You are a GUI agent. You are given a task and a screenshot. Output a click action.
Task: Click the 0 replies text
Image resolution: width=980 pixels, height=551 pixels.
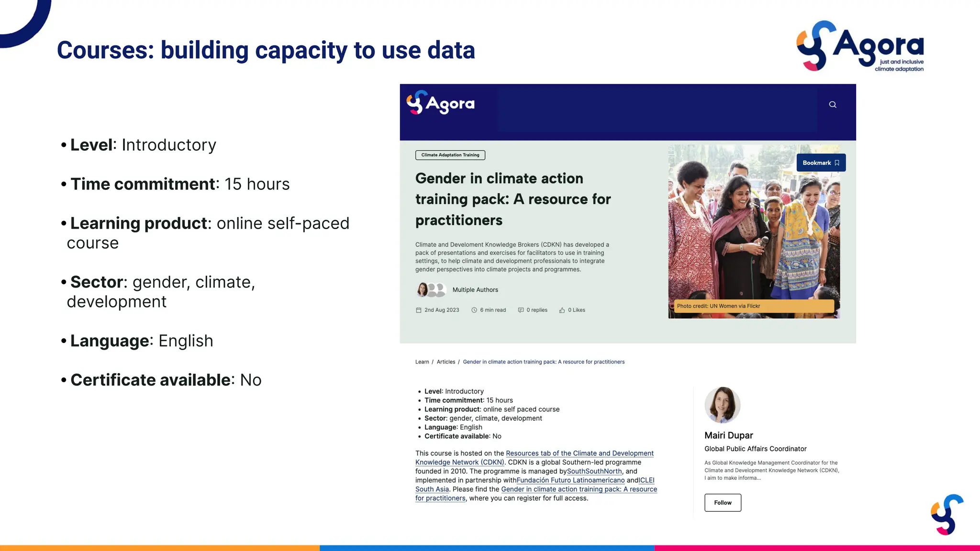537,310
